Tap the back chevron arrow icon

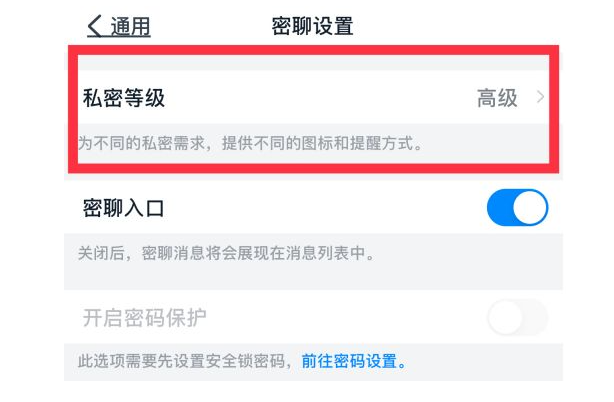click(x=96, y=27)
